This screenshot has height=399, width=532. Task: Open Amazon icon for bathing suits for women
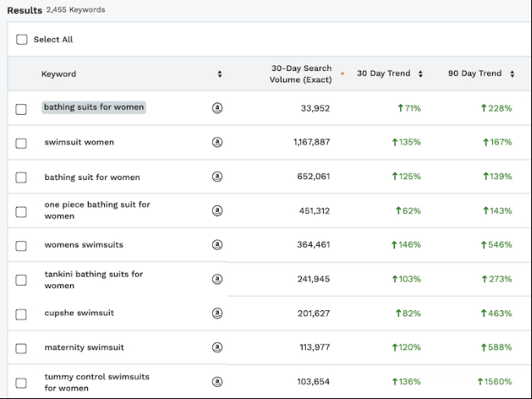tap(217, 107)
